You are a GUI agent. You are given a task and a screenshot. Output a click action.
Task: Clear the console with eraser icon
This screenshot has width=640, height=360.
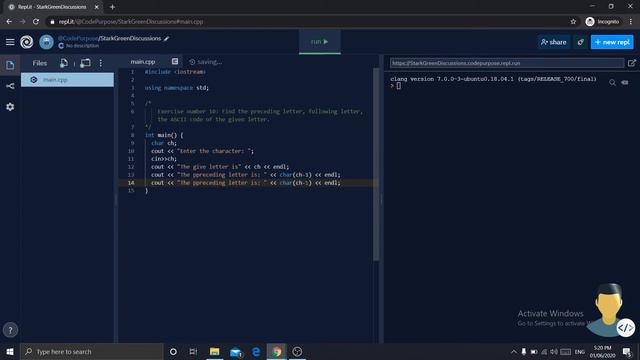[625, 82]
